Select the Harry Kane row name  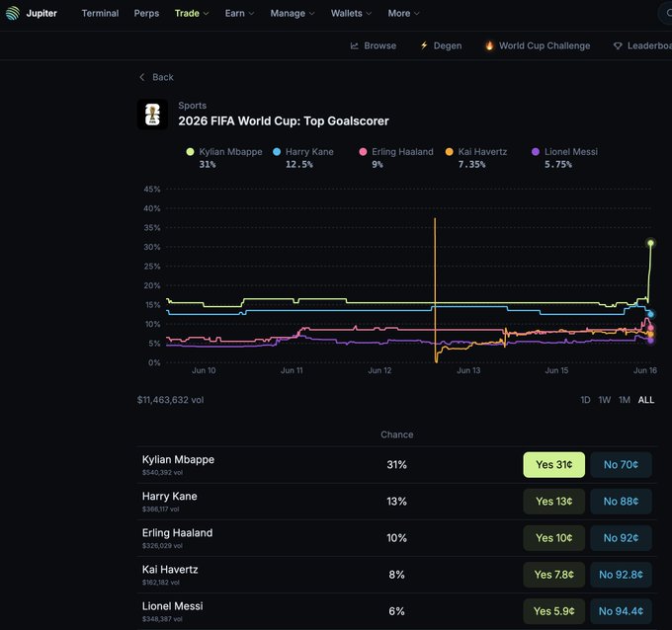170,497
